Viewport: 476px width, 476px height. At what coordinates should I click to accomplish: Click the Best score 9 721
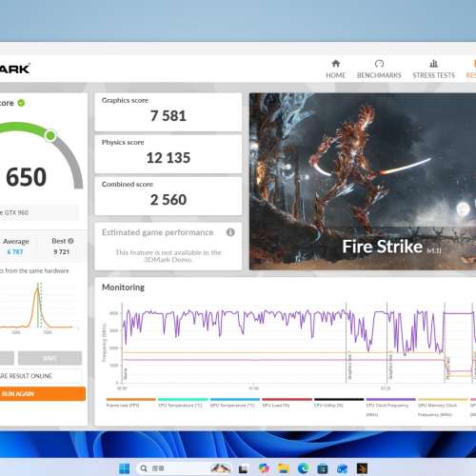[62, 252]
